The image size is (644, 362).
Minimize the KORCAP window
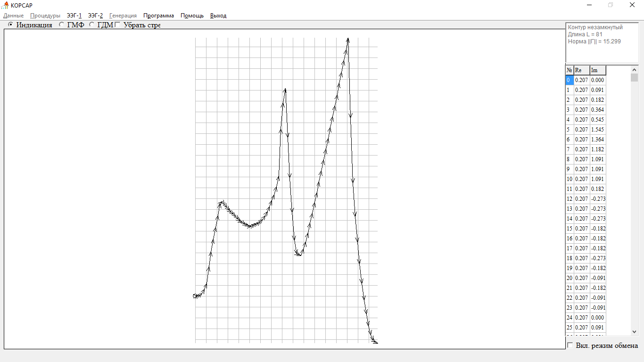click(589, 5)
